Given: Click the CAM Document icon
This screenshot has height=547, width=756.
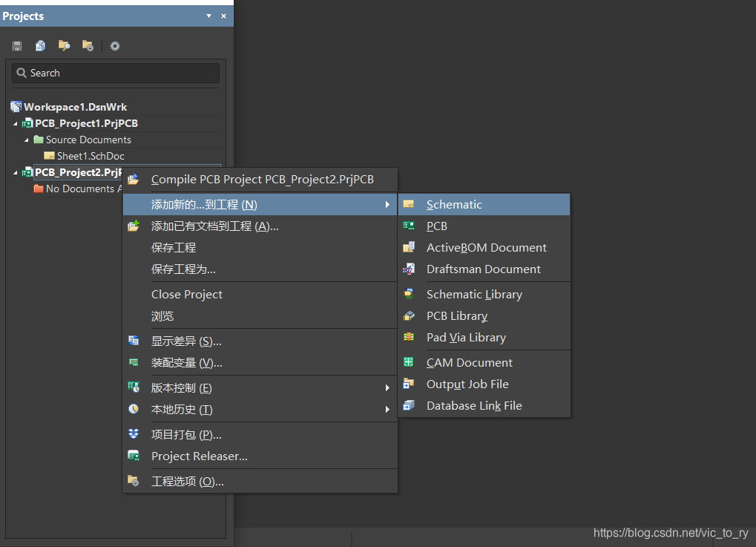Looking at the screenshot, I should 408,361.
